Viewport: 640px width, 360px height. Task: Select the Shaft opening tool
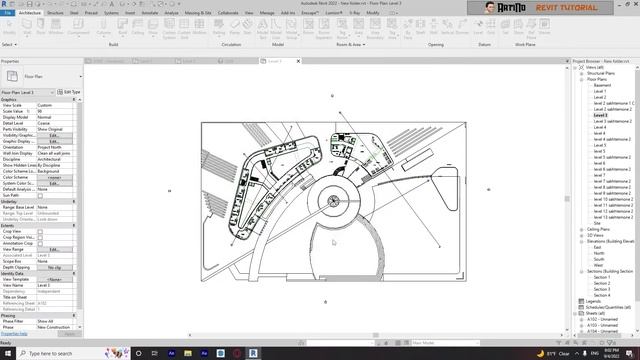tap(420, 27)
